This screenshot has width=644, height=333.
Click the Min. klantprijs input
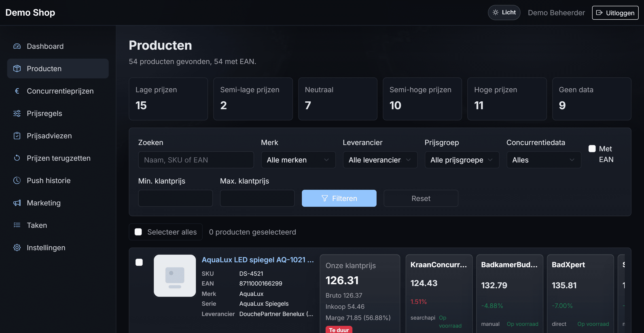pyautogui.click(x=175, y=199)
